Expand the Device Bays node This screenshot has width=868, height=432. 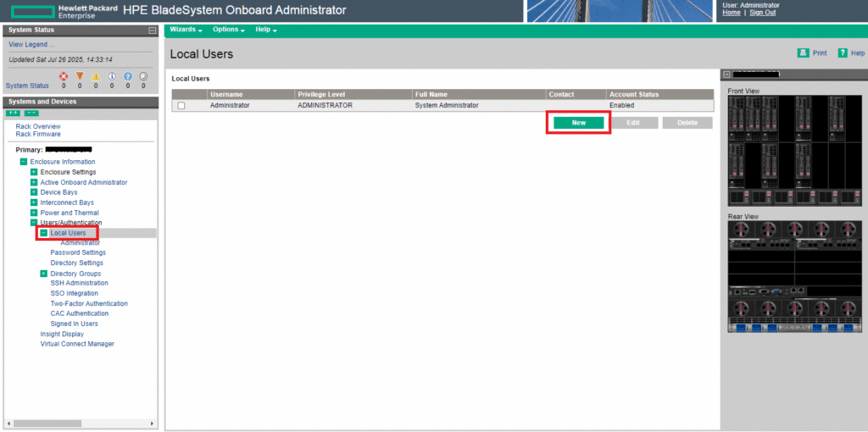(x=34, y=192)
